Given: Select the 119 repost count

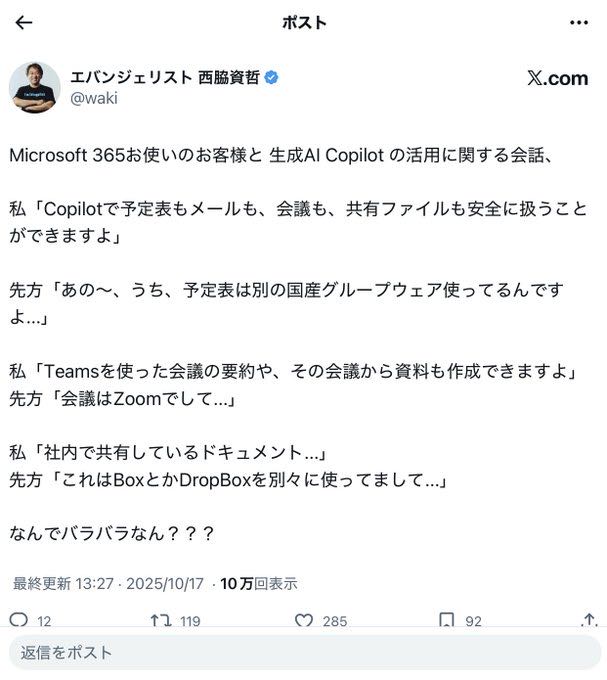Looking at the screenshot, I should (x=189, y=621).
